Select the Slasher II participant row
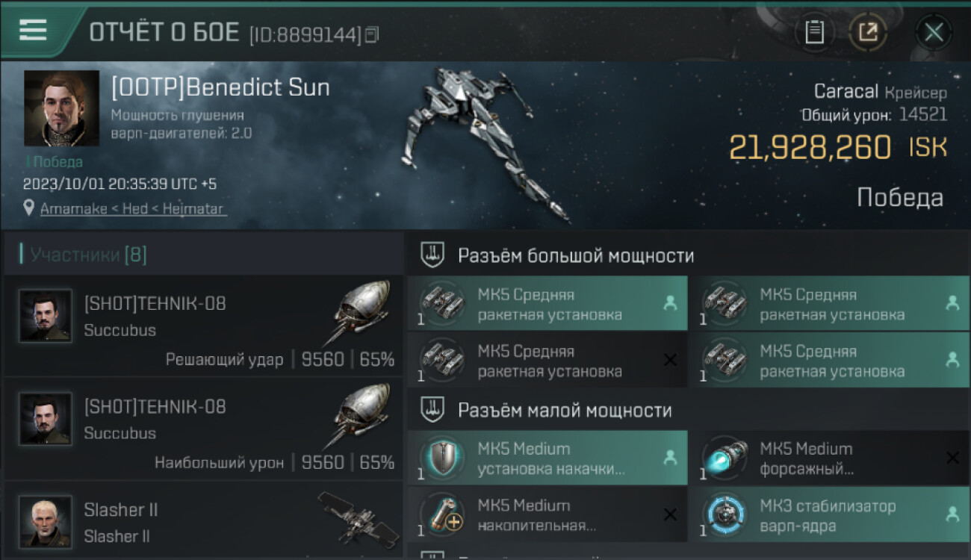Viewport: 971px width, 560px height. pos(203,520)
